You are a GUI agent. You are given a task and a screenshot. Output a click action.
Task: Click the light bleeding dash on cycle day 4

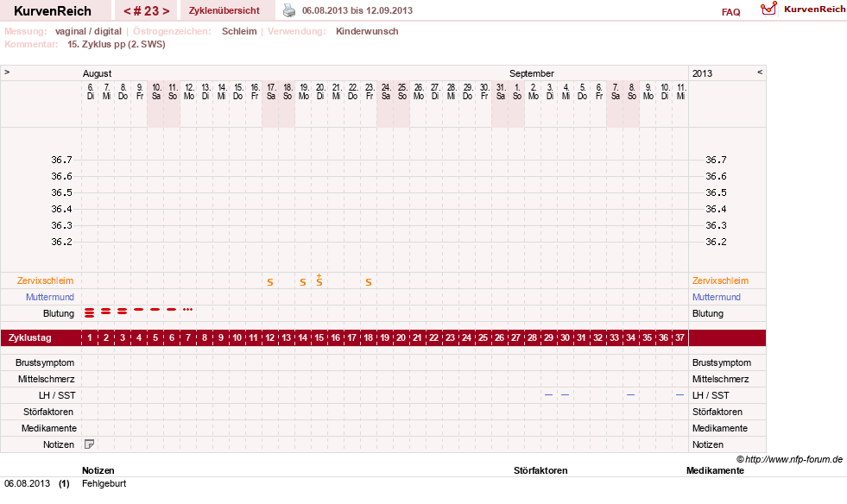(x=139, y=310)
